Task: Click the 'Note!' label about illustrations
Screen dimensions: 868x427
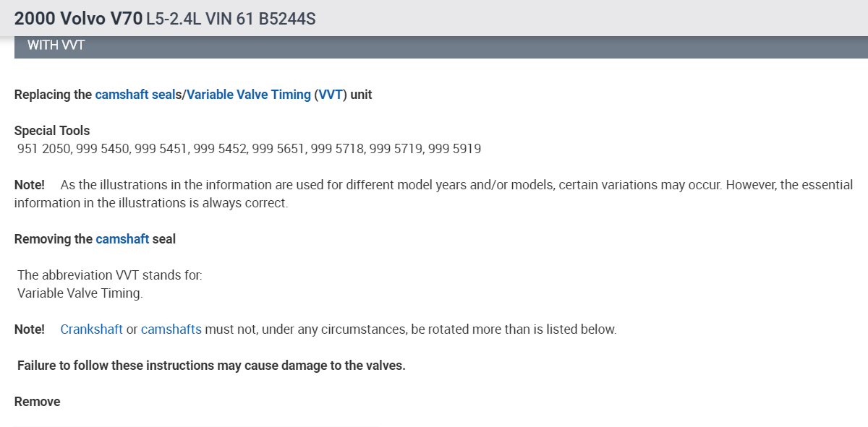Action: point(30,185)
